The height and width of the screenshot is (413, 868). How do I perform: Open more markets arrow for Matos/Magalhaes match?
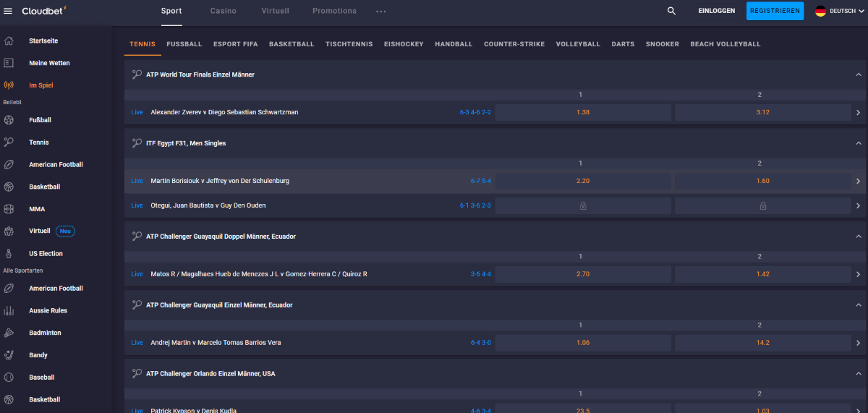pyautogui.click(x=859, y=274)
